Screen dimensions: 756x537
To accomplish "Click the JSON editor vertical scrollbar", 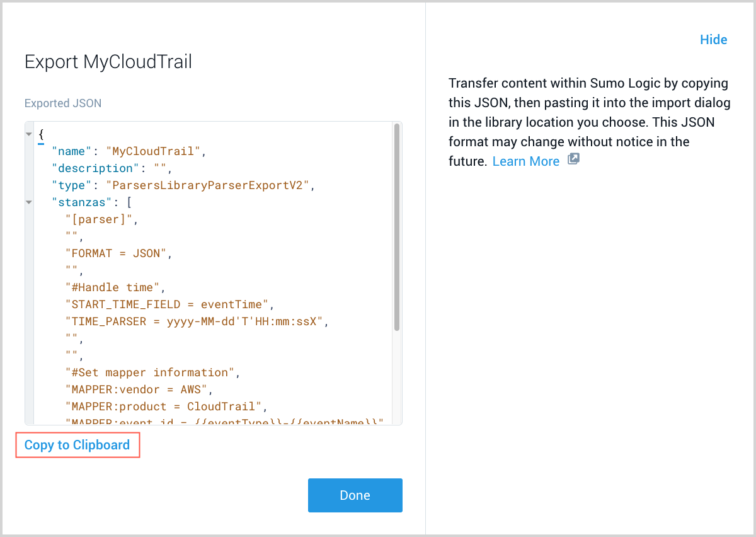I will [x=396, y=227].
